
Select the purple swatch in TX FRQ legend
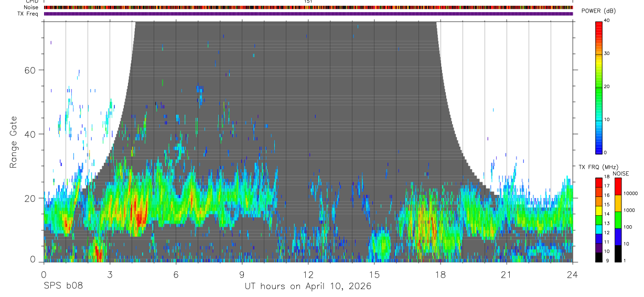(598, 247)
